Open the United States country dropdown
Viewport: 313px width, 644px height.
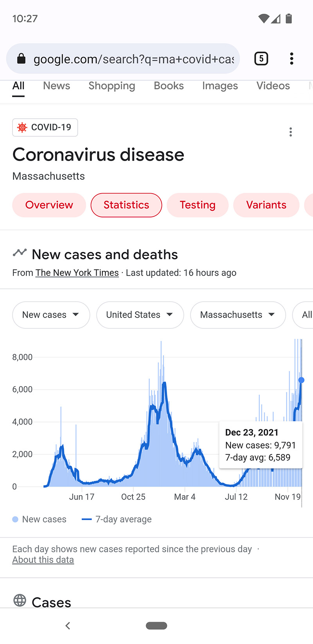[x=140, y=315]
